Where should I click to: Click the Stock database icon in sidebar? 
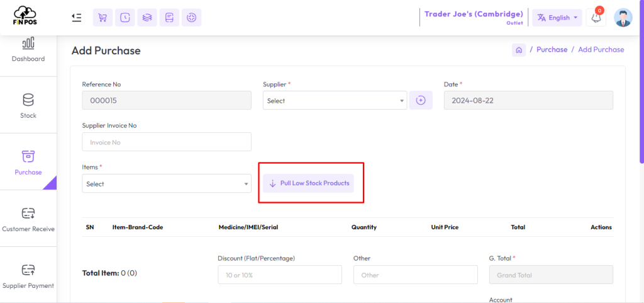28,100
